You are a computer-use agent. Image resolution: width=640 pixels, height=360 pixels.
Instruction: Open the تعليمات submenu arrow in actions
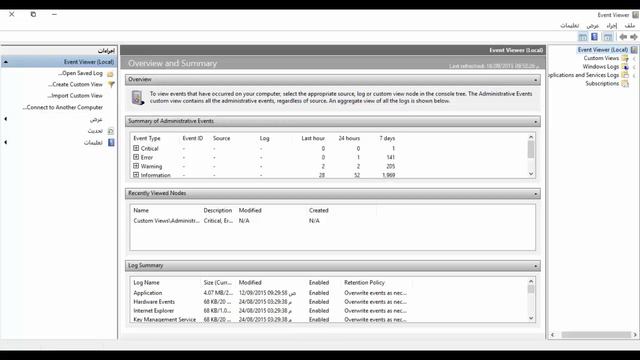(x=6, y=142)
